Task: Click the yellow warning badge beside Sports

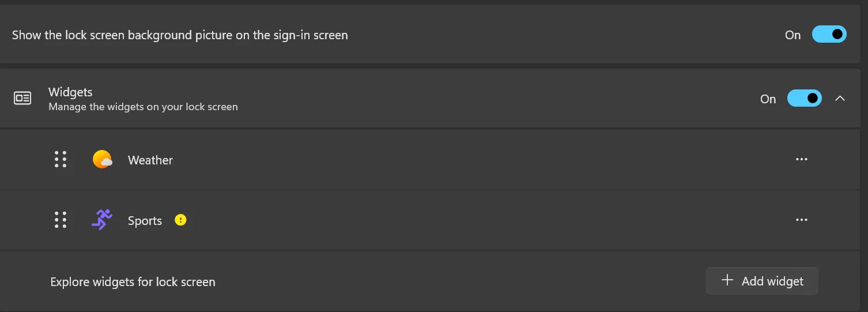Action: [180, 220]
